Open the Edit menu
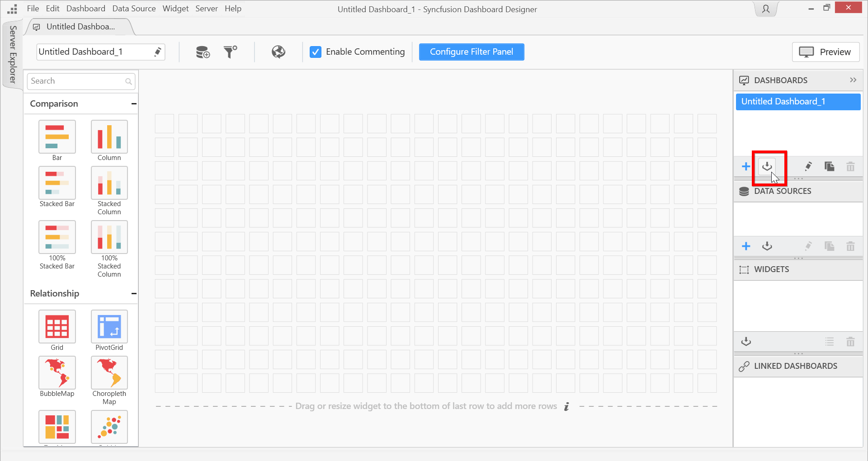The image size is (868, 461). pyautogui.click(x=52, y=9)
